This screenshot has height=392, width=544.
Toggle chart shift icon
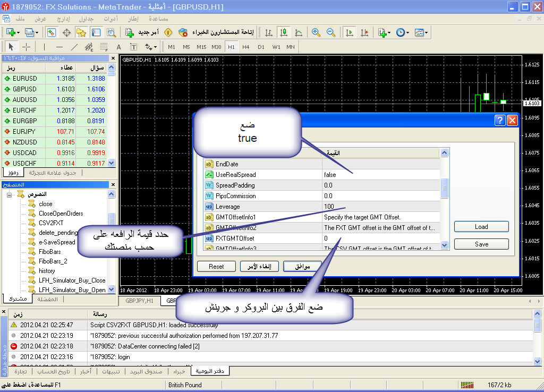coord(364,32)
